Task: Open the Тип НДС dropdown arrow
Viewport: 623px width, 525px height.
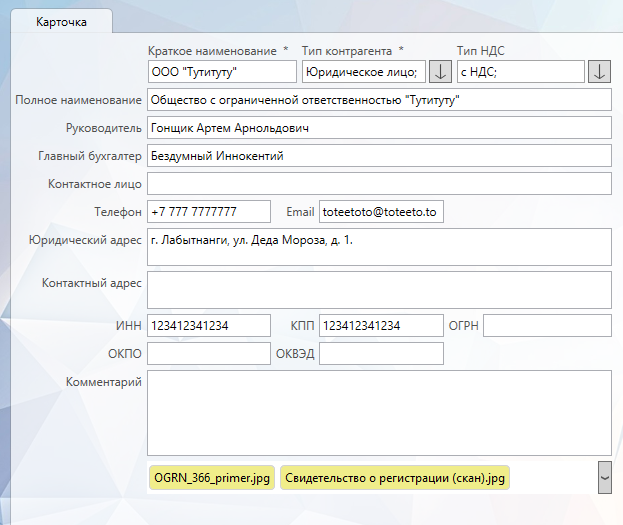Action: point(598,72)
